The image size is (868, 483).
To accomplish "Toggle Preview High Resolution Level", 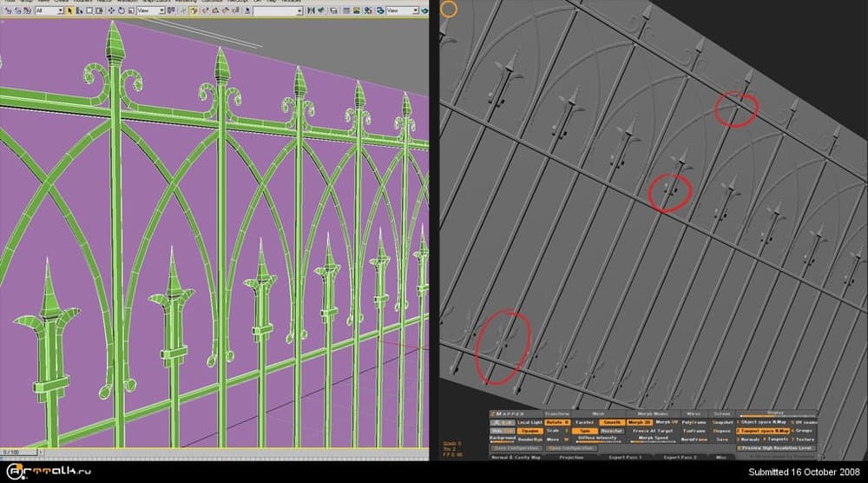I will point(775,448).
